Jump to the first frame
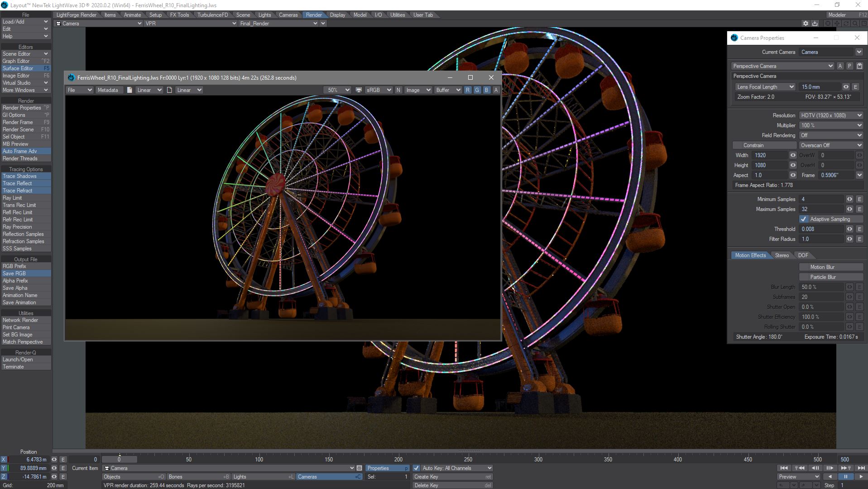The height and width of the screenshot is (489, 868). pos(784,468)
